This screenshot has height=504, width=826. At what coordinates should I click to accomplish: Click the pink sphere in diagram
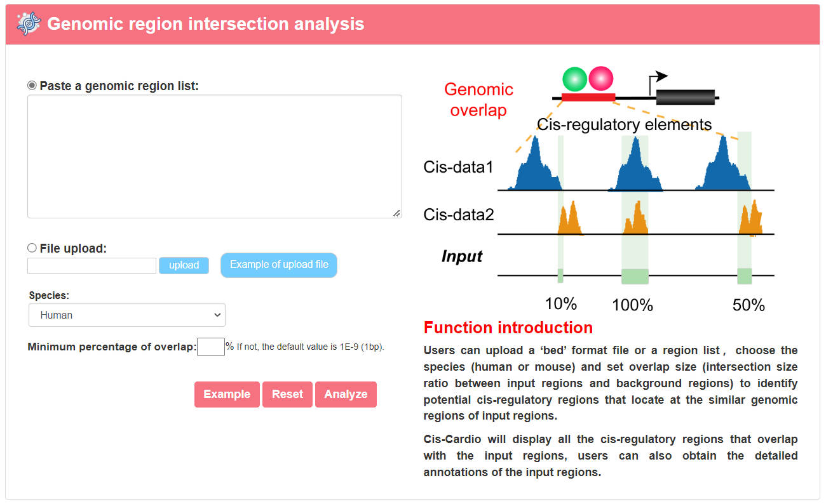pyautogui.click(x=600, y=78)
